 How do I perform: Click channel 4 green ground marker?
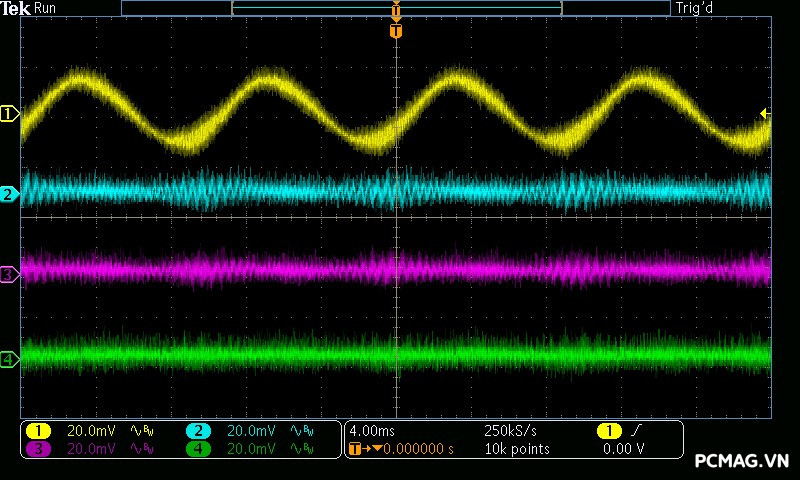(10, 359)
